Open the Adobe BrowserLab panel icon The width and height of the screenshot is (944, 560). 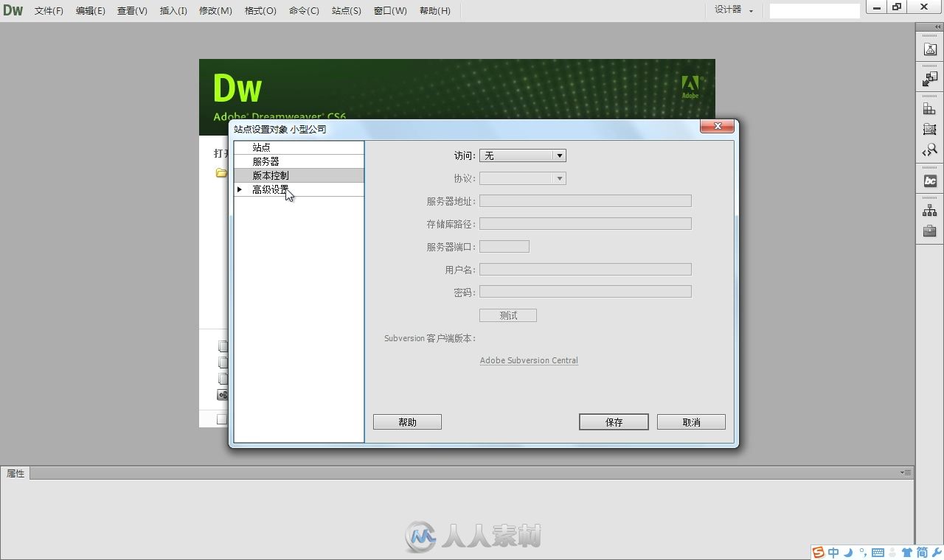[x=929, y=49]
